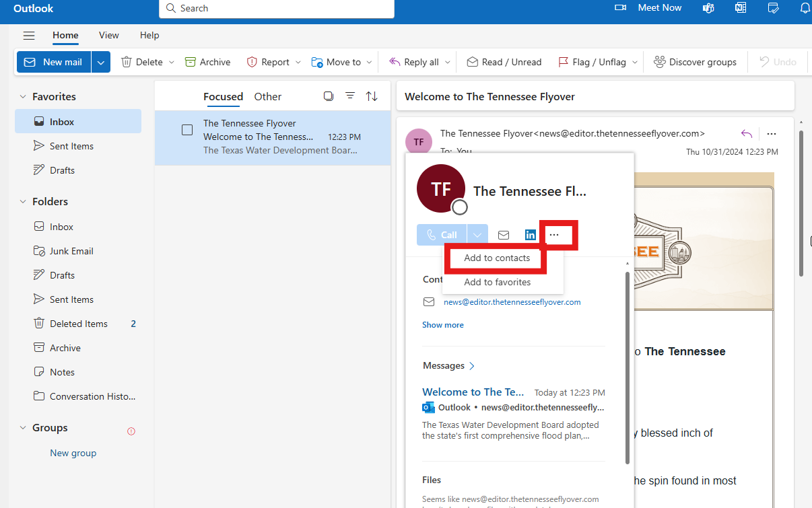This screenshot has height=508, width=812.
Task: Open the Move to folder option
Action: [x=336, y=62]
